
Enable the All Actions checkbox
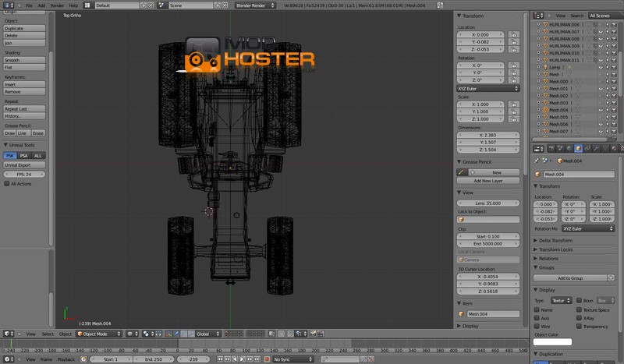coord(7,184)
